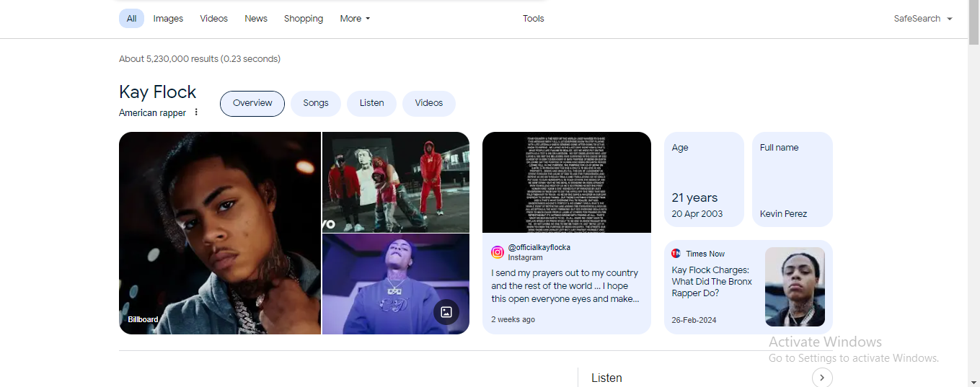Open the image gallery icon on purple photo
This screenshot has width=980, height=387.
[446, 312]
